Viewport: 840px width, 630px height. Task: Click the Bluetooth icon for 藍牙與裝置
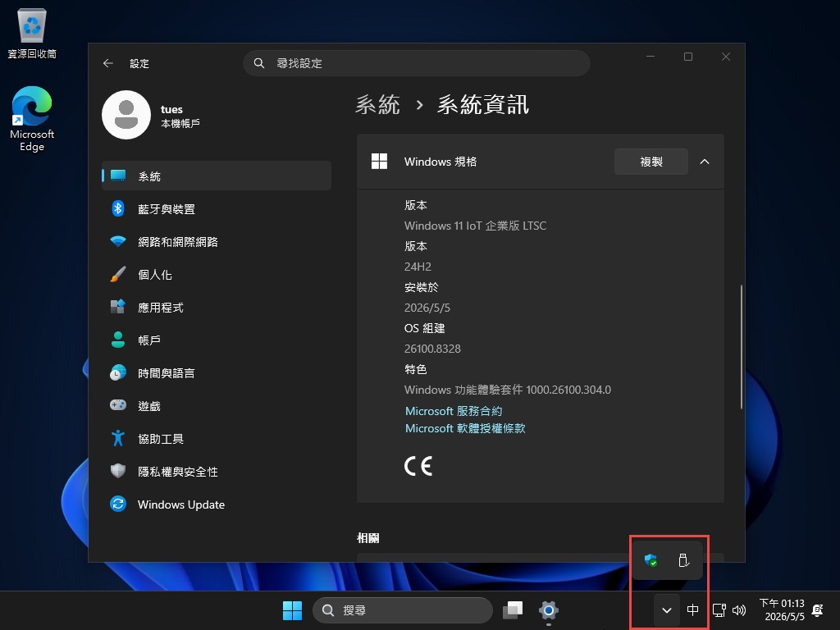coord(118,208)
